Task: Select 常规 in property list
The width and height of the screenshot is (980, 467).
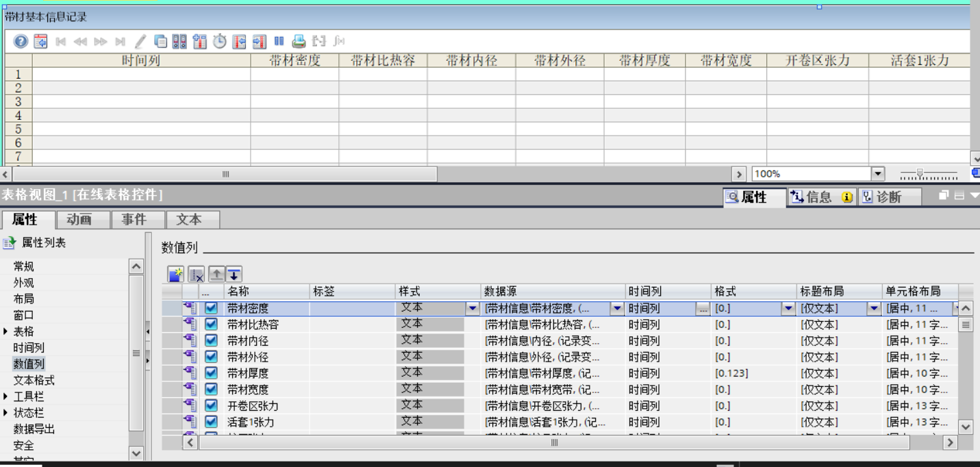Action: [23, 266]
